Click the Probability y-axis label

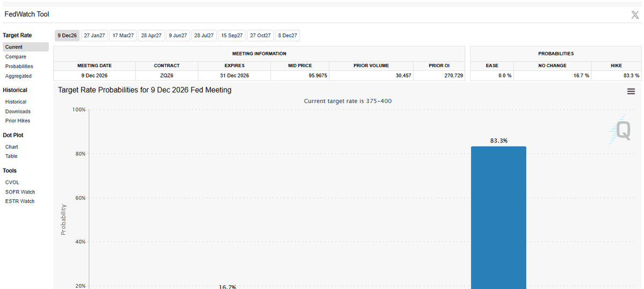[x=63, y=219]
